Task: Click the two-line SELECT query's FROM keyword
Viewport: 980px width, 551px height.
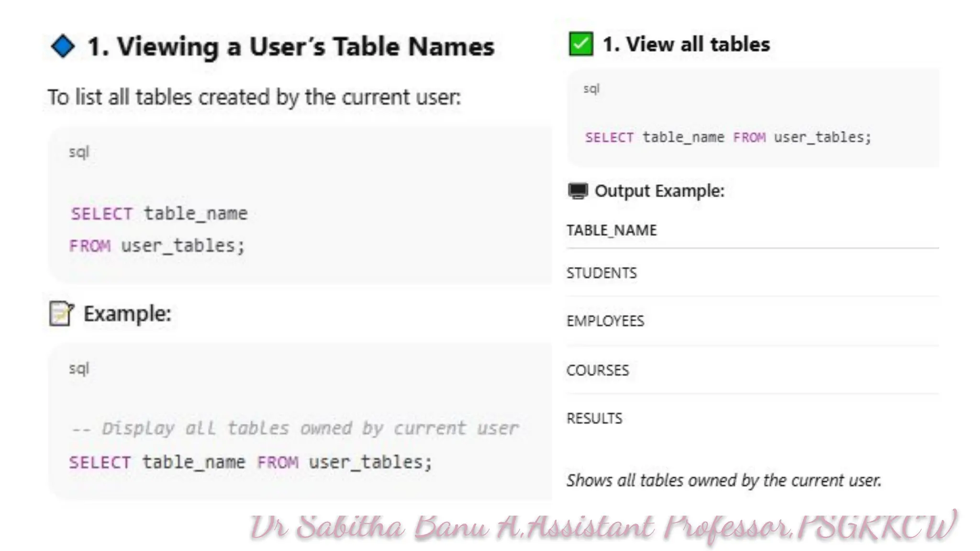Action: click(x=90, y=246)
